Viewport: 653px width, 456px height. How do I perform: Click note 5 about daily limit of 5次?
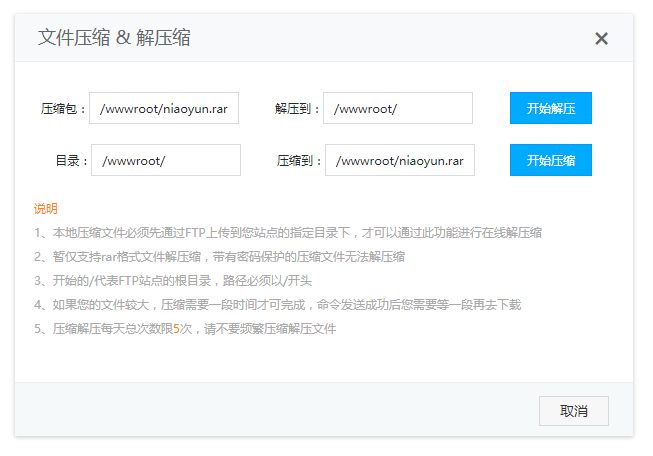(x=185, y=329)
